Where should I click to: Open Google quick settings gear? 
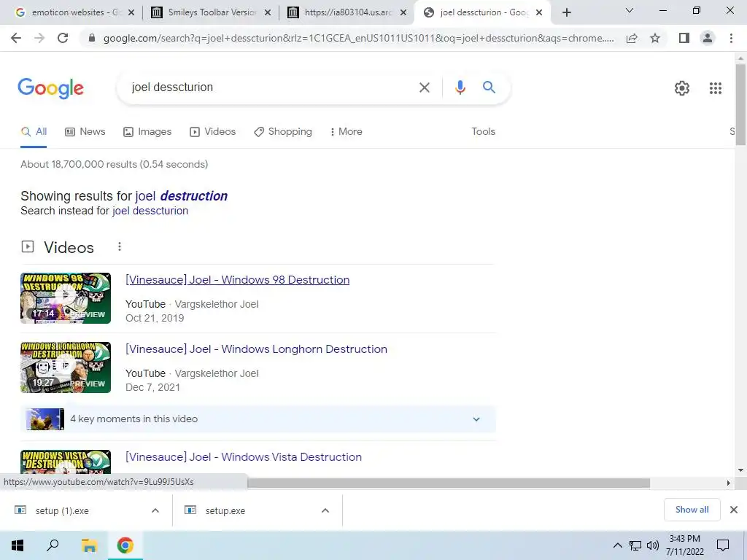(682, 88)
